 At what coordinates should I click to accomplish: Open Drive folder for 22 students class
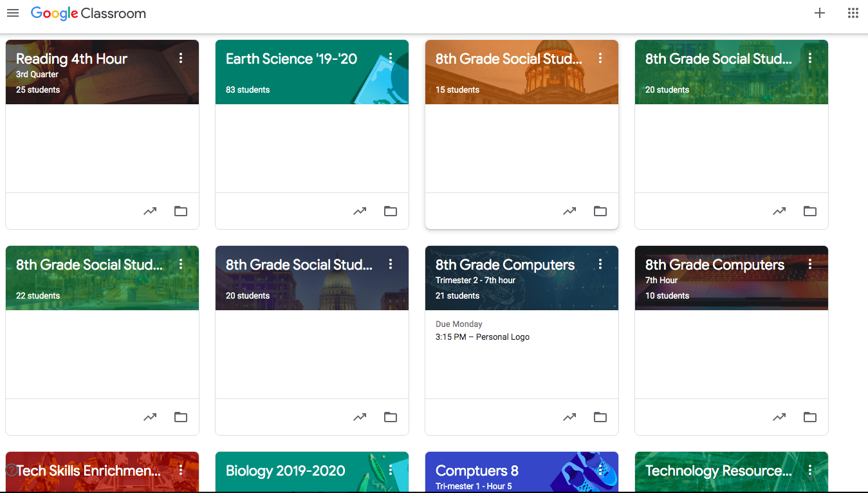[x=181, y=417]
